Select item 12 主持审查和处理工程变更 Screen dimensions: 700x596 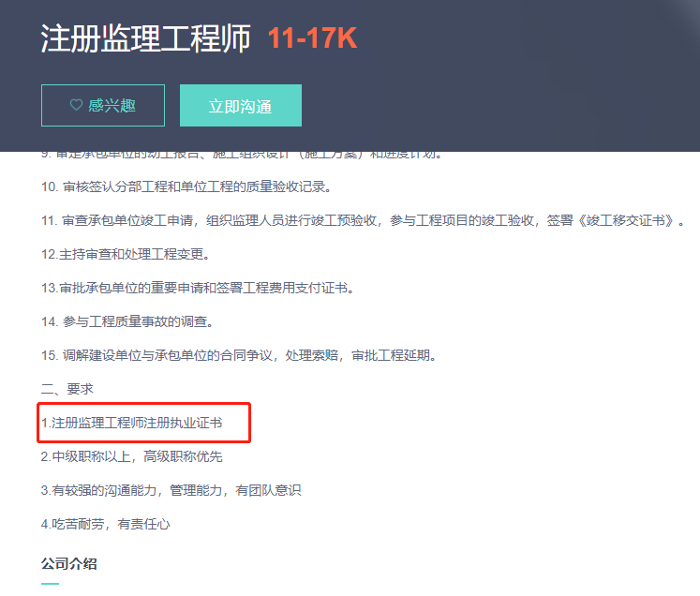point(125,254)
